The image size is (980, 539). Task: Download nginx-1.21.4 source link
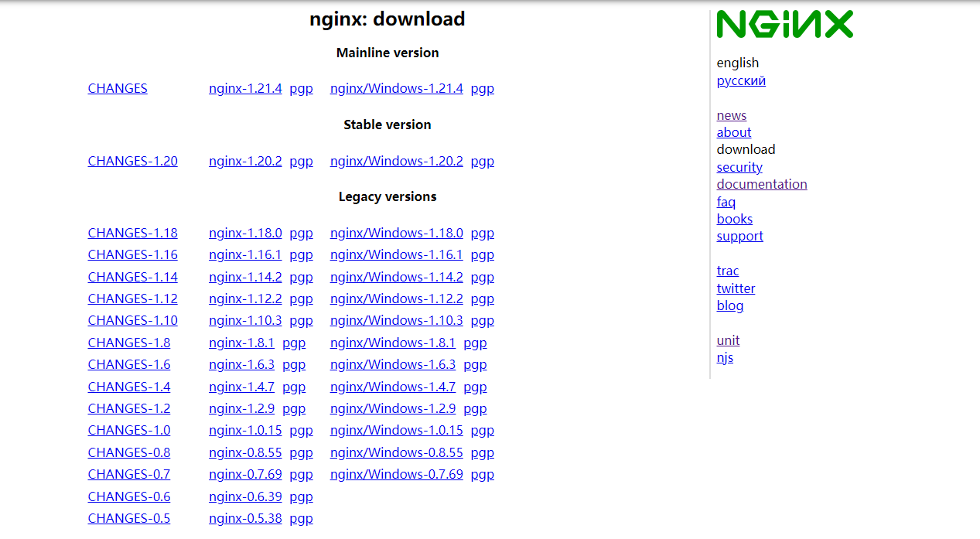245,89
